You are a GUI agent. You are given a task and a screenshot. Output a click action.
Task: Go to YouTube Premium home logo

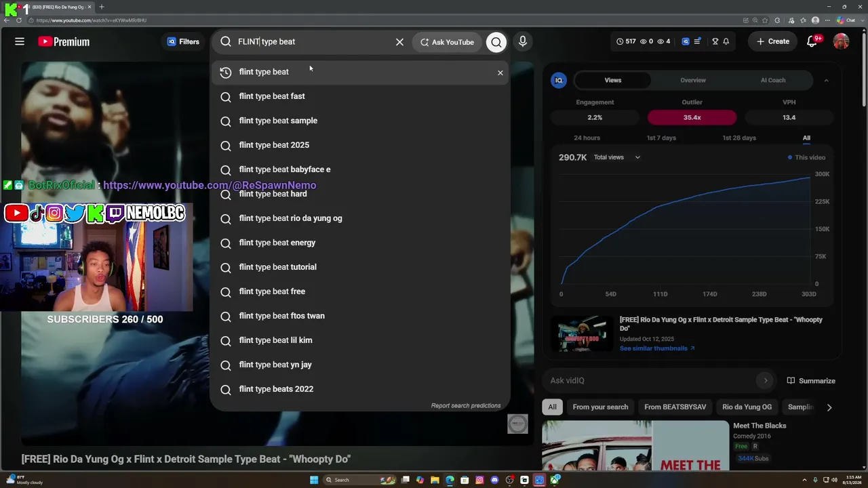point(64,41)
